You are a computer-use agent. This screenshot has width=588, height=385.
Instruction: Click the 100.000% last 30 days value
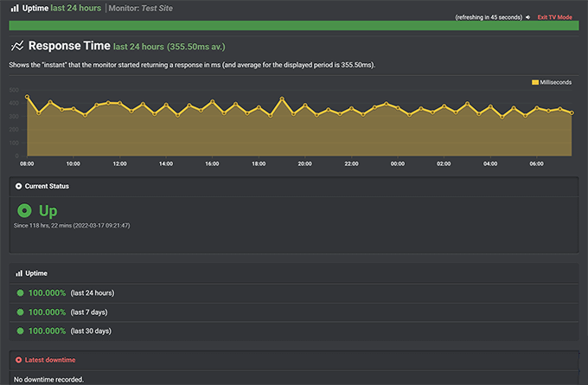click(47, 330)
